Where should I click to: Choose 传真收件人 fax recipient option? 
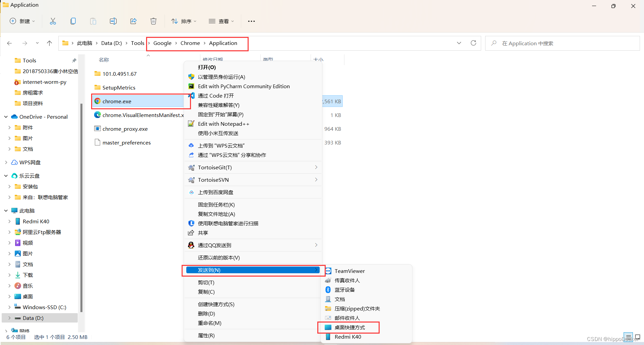[347, 280]
